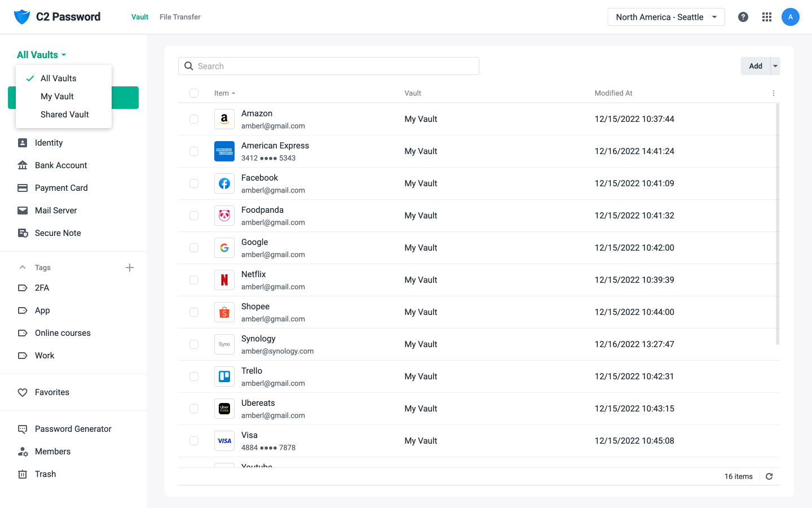The width and height of the screenshot is (812, 508).
Task: Refresh the item list
Action: coord(769,476)
